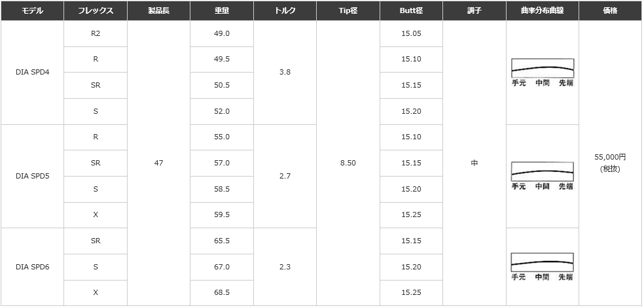The width and height of the screenshot is (644, 308).
Task: Click the 価格 column header
Action: point(611,10)
